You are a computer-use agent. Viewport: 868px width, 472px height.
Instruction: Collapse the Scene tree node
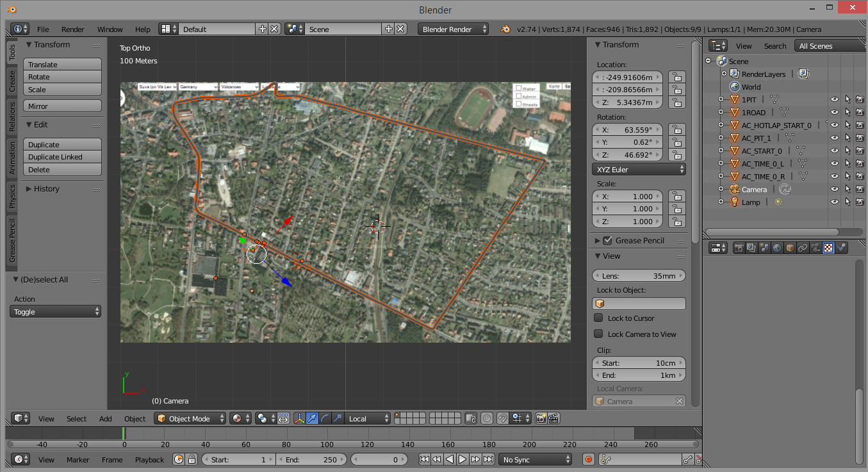pyautogui.click(x=708, y=61)
